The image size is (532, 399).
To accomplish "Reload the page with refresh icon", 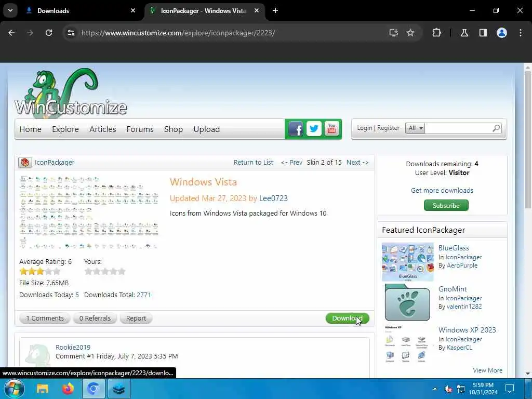I will coord(49,33).
